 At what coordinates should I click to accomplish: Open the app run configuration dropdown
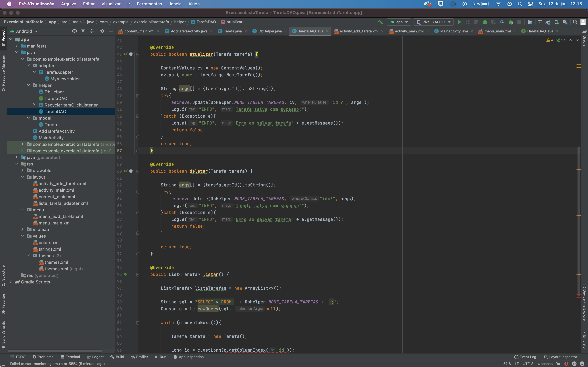(399, 22)
